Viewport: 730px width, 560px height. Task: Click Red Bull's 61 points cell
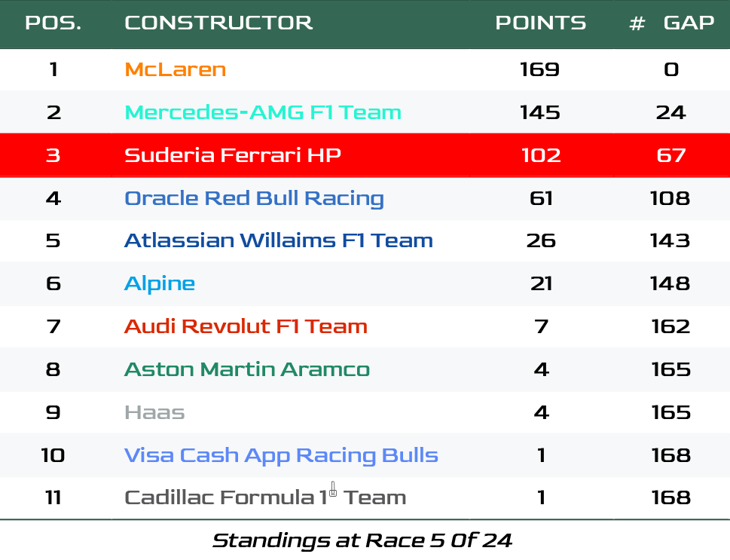click(x=541, y=198)
